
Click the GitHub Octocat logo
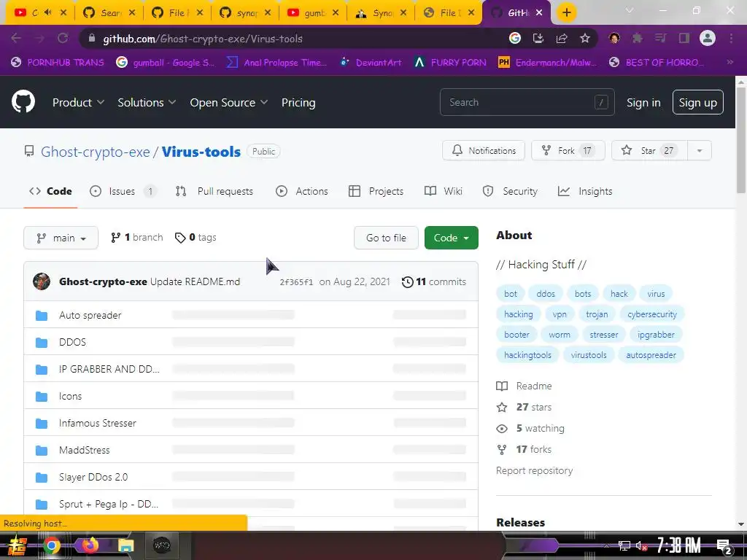coord(23,101)
